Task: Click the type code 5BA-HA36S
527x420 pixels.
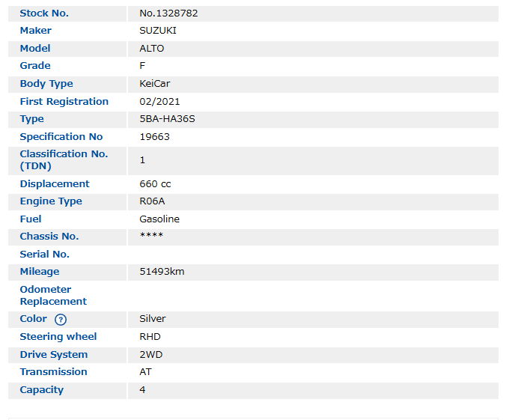Action: [x=167, y=119]
